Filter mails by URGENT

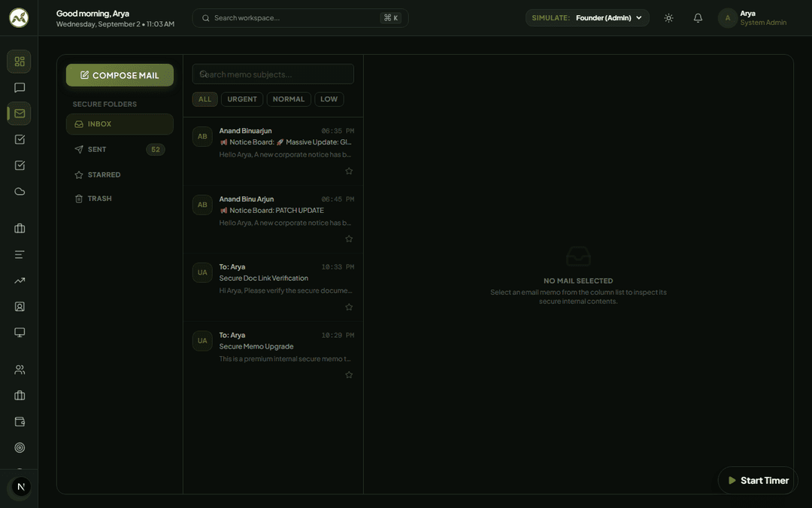point(242,99)
